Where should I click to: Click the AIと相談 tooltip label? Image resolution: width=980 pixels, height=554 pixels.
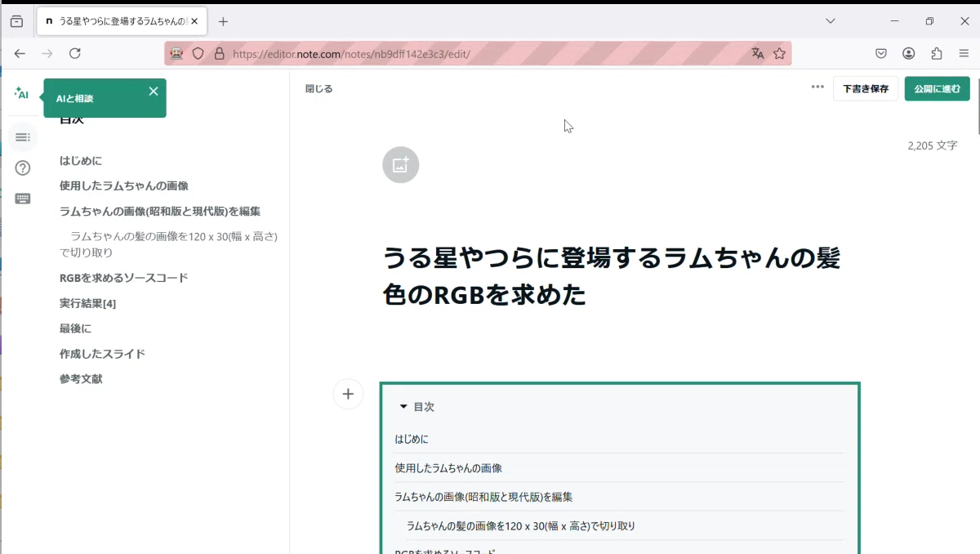tap(74, 98)
